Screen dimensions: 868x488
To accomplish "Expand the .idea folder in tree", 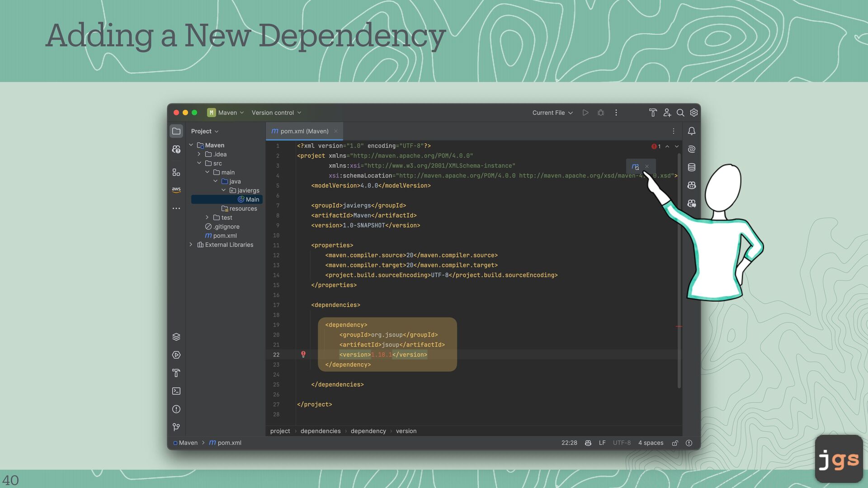I will tap(199, 154).
